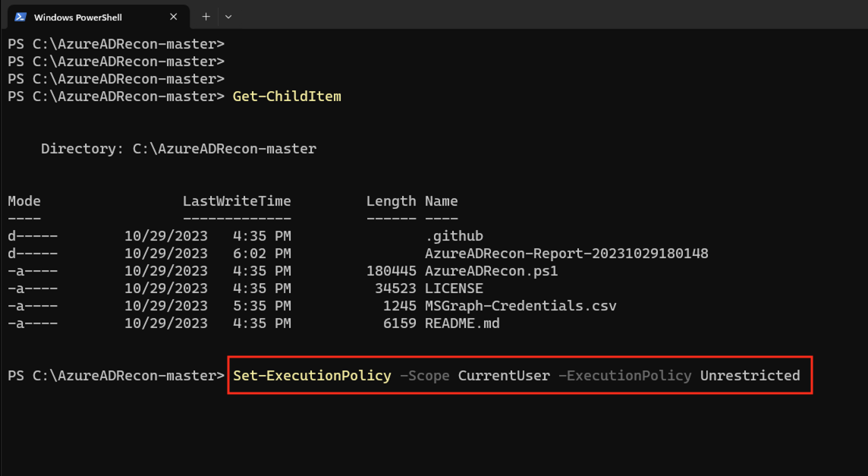The image size is (868, 476).
Task: Click the PowerShell icon in the tab
Action: pos(20,17)
